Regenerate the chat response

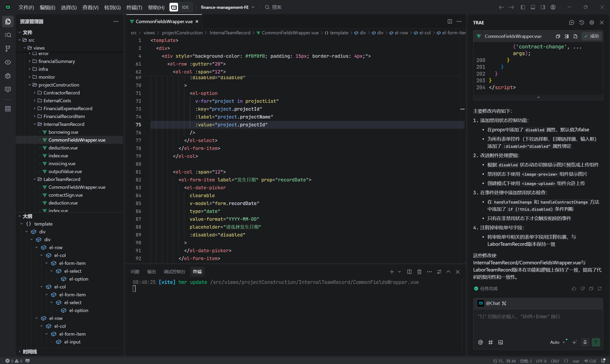coord(600,288)
